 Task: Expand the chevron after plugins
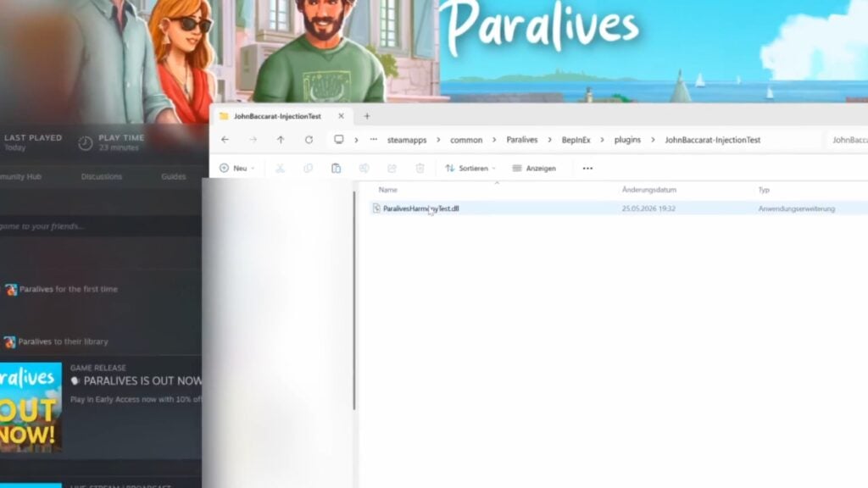pyautogui.click(x=653, y=140)
